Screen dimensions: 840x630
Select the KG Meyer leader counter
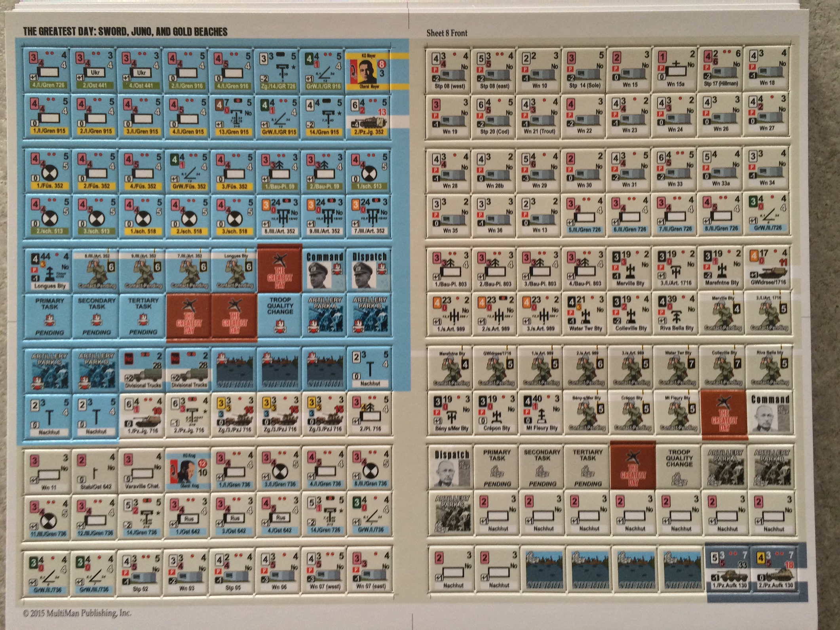click(369, 70)
